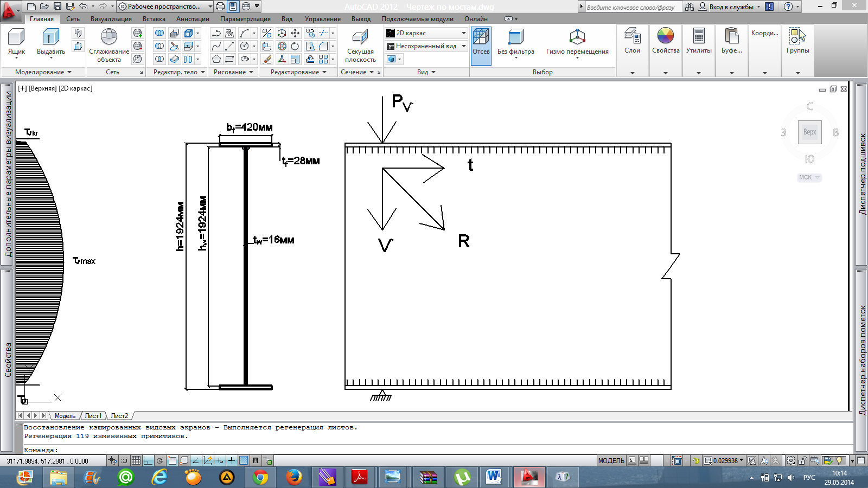Switch to the Аннотации ribbon tab
The width and height of the screenshot is (868, 488).
pos(193,19)
